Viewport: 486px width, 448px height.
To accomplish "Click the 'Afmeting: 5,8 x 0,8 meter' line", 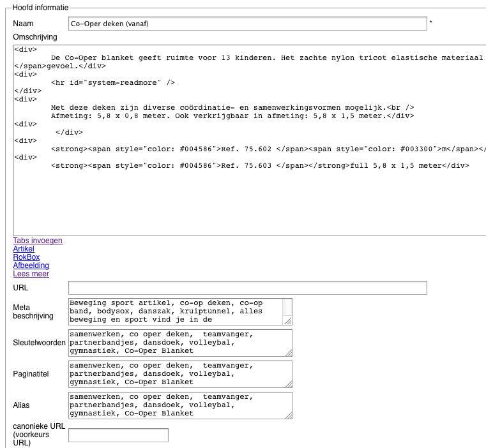I will [232, 116].
